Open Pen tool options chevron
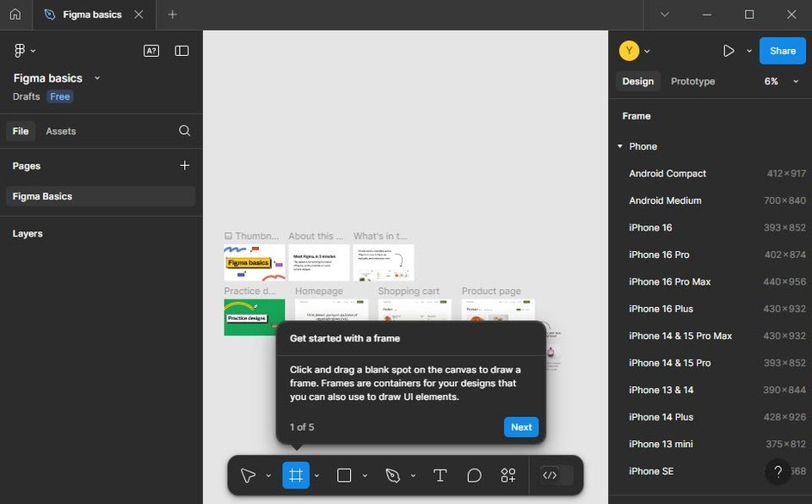This screenshot has width=812, height=504. coord(413,476)
